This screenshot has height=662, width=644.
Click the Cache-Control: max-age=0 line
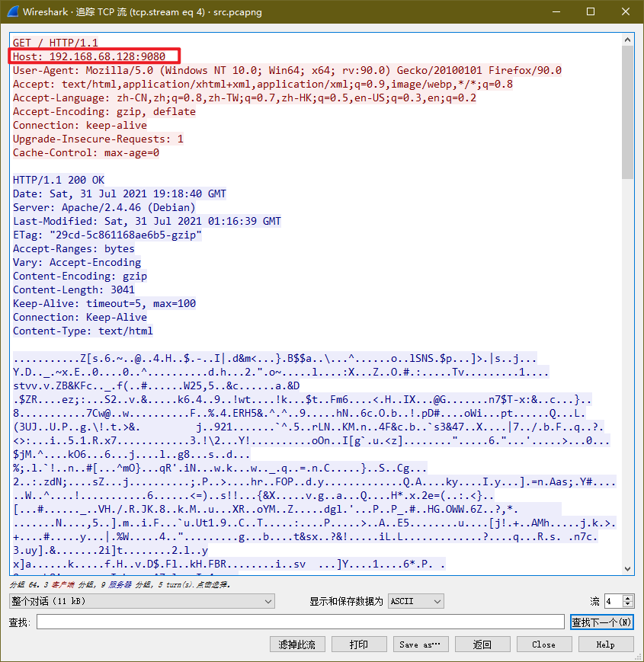pyautogui.click(x=85, y=152)
